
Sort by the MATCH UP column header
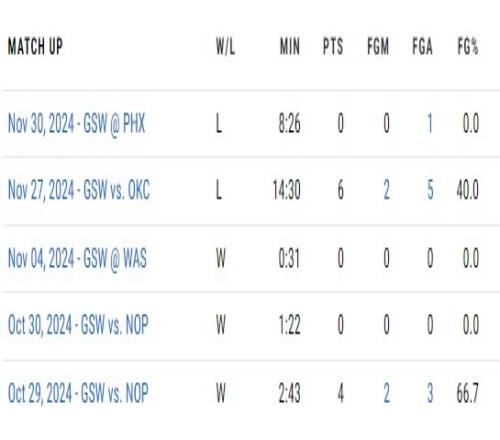pos(35,46)
